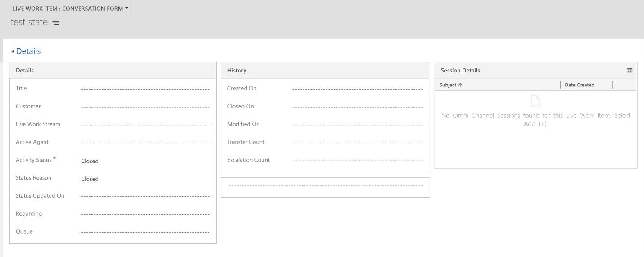Click the Created On date field
644x257 pixels.
click(358, 89)
